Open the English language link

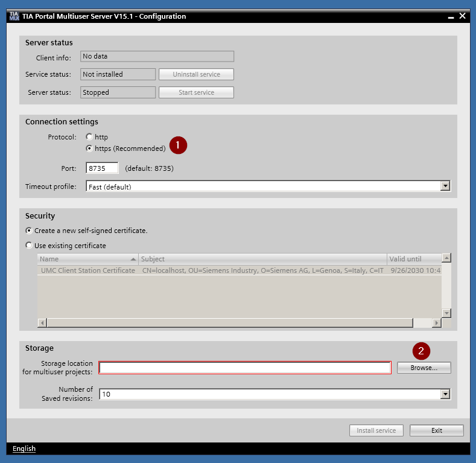24,449
